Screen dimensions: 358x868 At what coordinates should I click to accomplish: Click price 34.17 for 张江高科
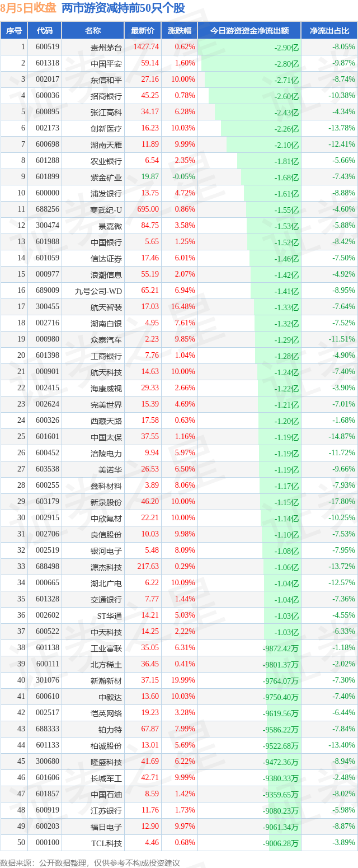[150, 112]
